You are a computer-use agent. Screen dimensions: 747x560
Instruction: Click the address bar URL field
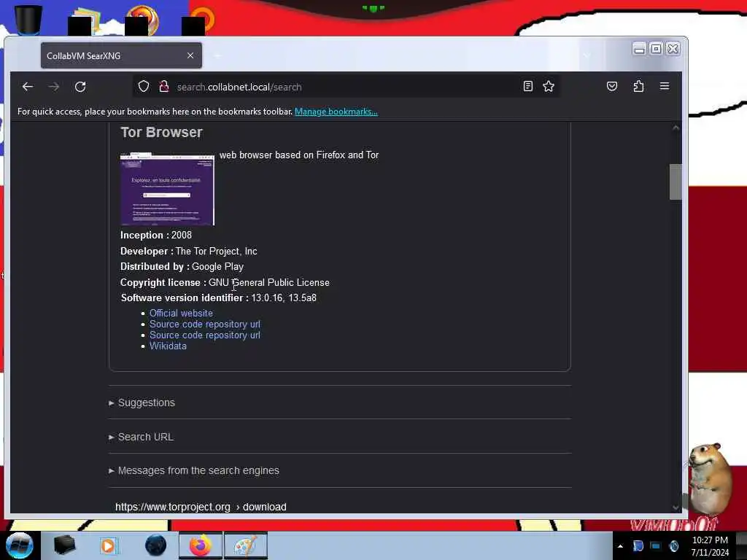(x=345, y=87)
